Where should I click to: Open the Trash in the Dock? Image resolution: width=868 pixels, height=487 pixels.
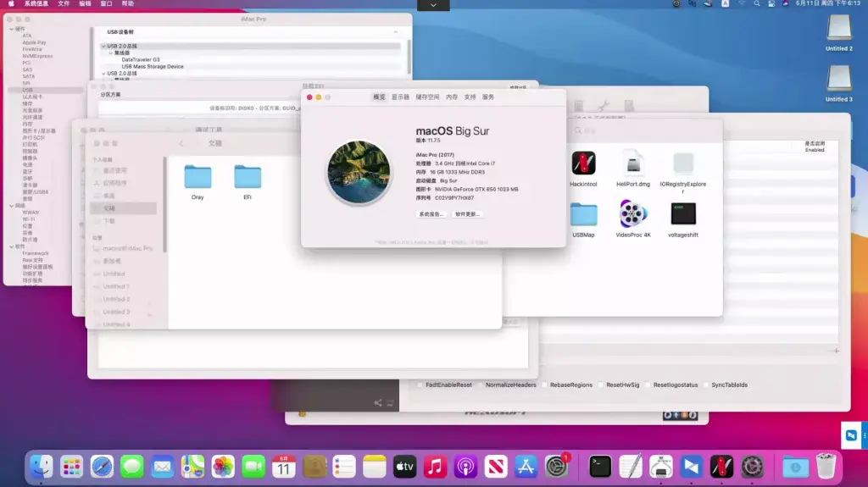pyautogui.click(x=826, y=467)
